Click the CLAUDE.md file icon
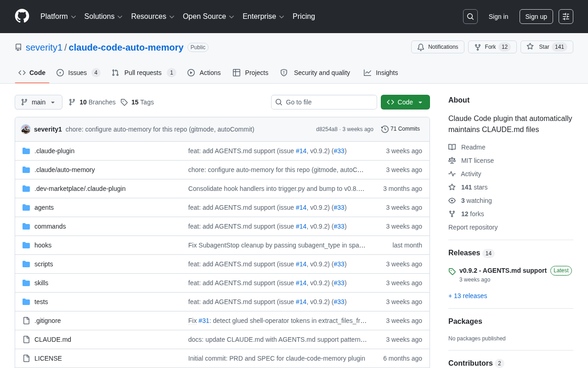Image resolution: width=588 pixels, height=368 pixels. (x=26, y=339)
